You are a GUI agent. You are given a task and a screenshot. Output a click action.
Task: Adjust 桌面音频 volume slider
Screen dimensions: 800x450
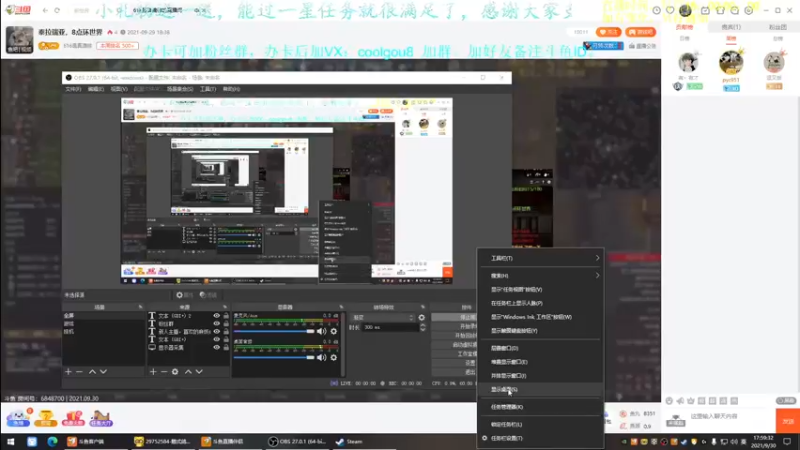coord(274,358)
